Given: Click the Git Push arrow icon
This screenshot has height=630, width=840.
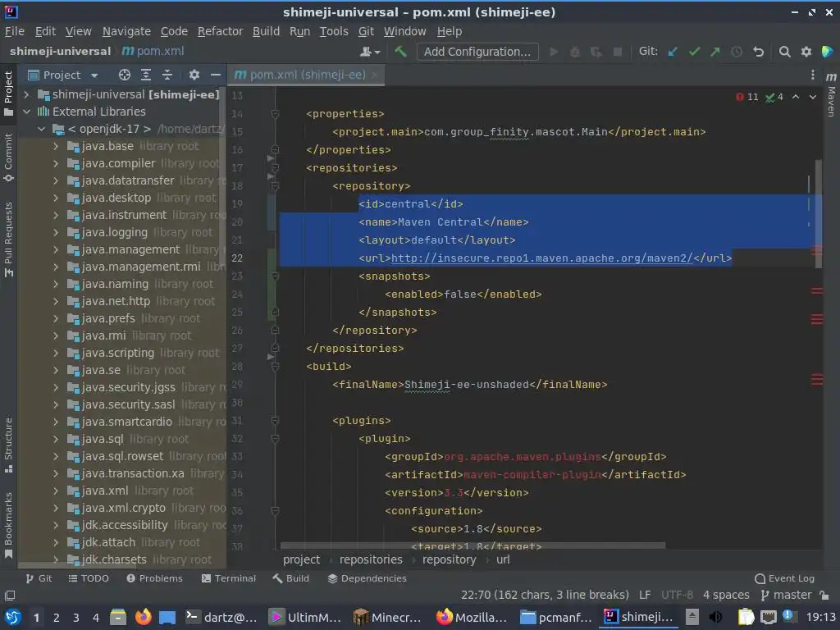Looking at the screenshot, I should [x=715, y=52].
